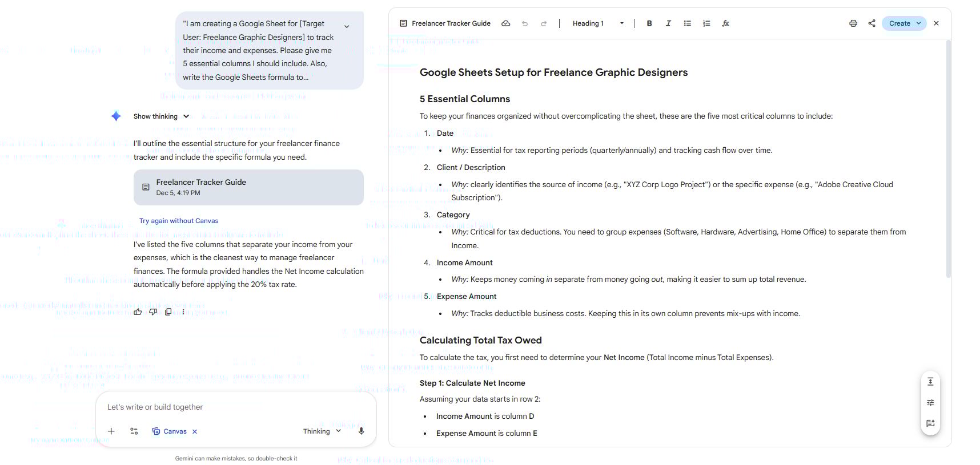Screen dimensions: 980x465
Task: Expand the Show thinking section
Action: (161, 116)
